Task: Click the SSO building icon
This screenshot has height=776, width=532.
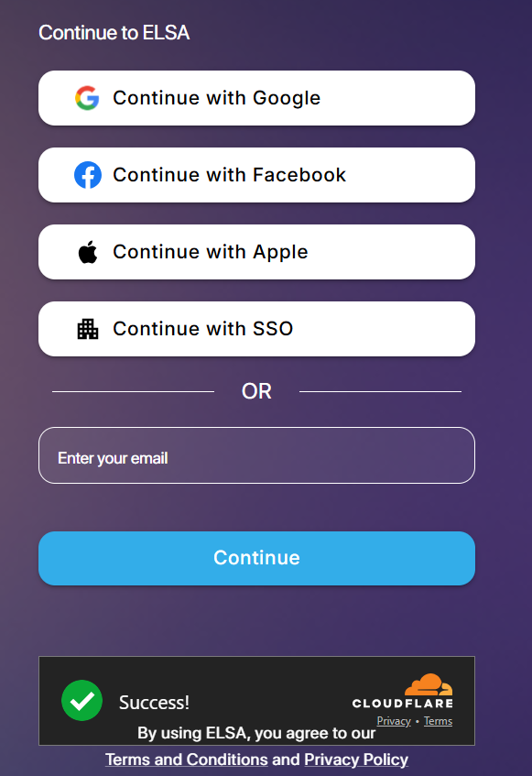Action: point(88,329)
